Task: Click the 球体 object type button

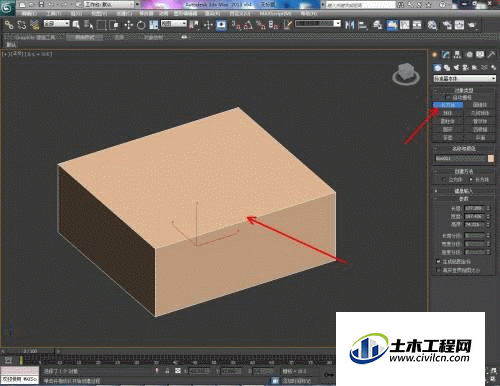Action: [x=448, y=113]
